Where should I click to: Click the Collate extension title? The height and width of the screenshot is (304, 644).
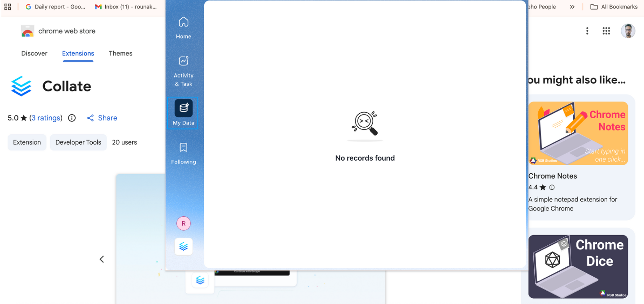point(67,86)
